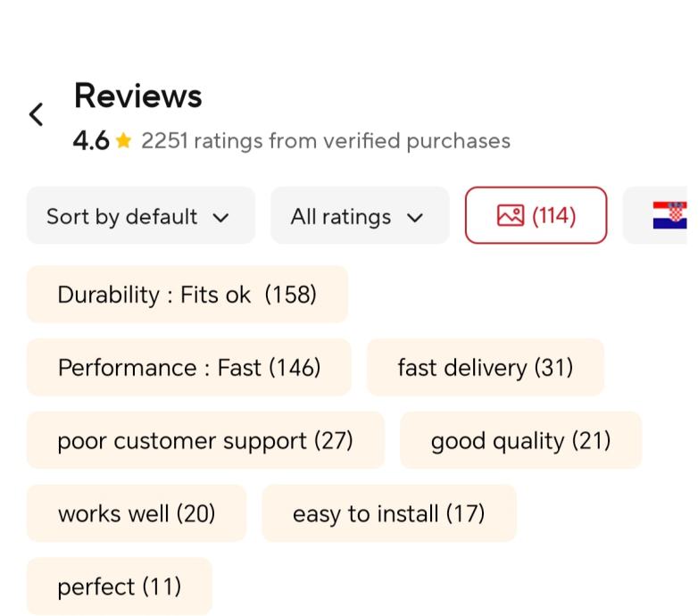The height and width of the screenshot is (616, 698).
Task: Expand the All ratings dropdown
Action: [359, 216]
